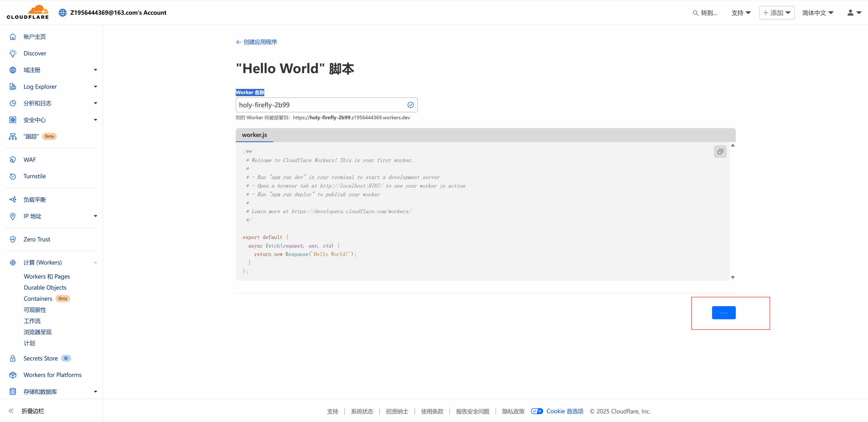Open the 简体中文 language dropdown

pyautogui.click(x=817, y=13)
